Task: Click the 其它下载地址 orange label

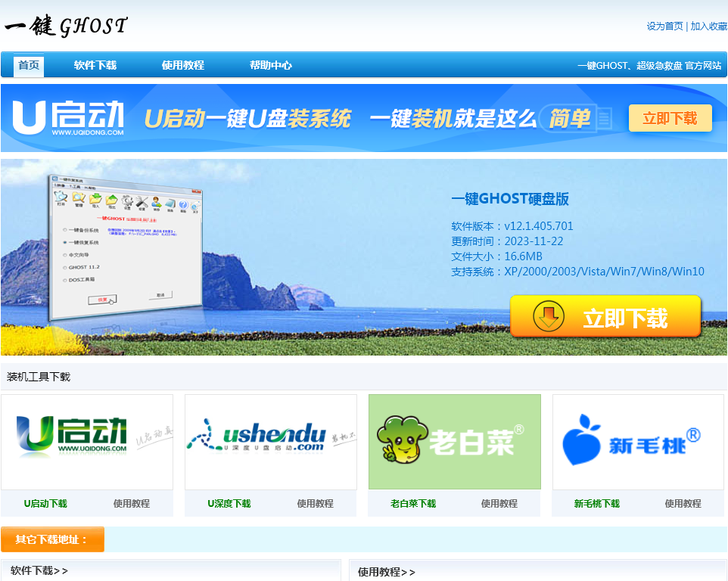Action: tap(52, 539)
